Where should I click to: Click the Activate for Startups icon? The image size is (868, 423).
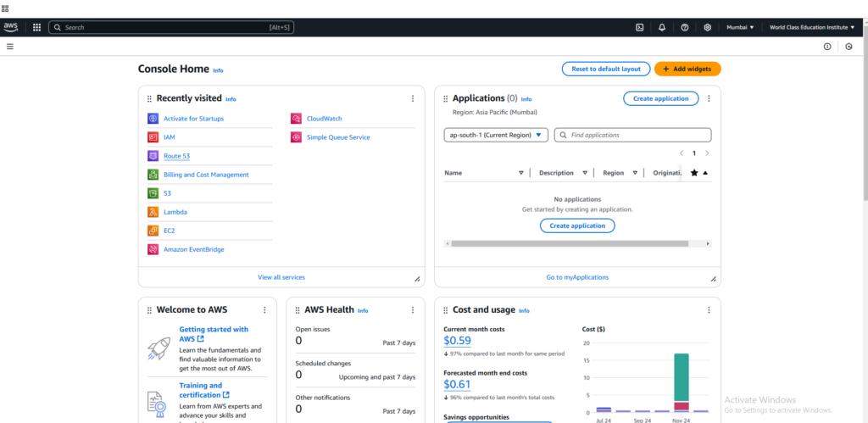pos(153,119)
